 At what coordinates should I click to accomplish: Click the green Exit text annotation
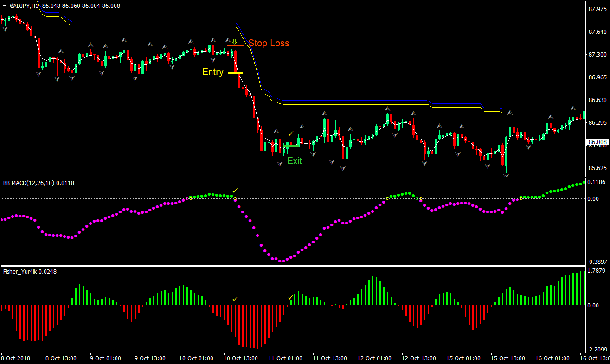coord(295,161)
